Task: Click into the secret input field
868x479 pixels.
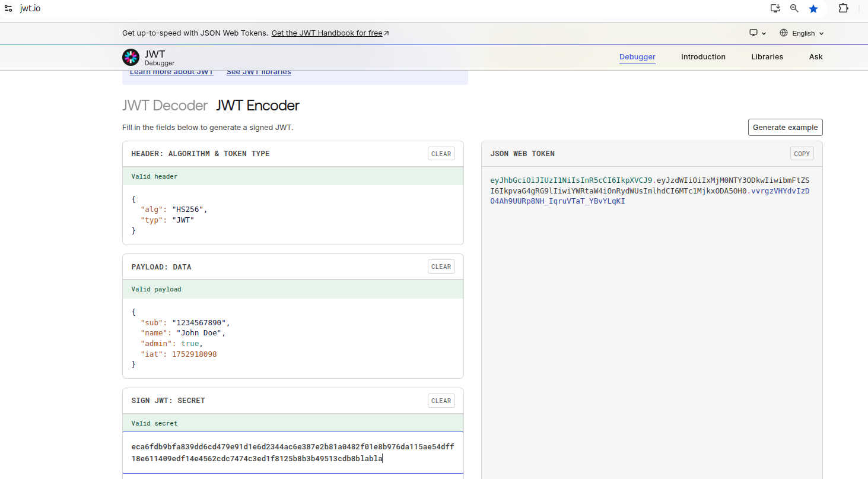Action: tap(292, 452)
